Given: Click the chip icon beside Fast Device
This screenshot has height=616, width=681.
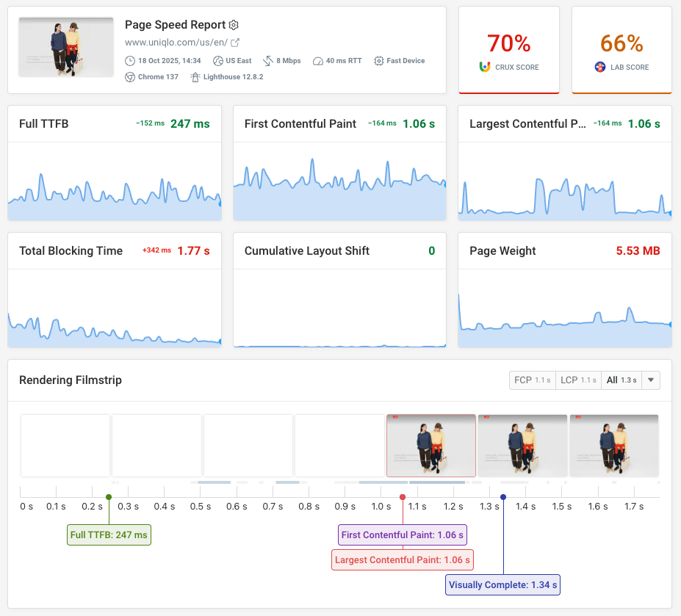Looking at the screenshot, I should [379, 61].
